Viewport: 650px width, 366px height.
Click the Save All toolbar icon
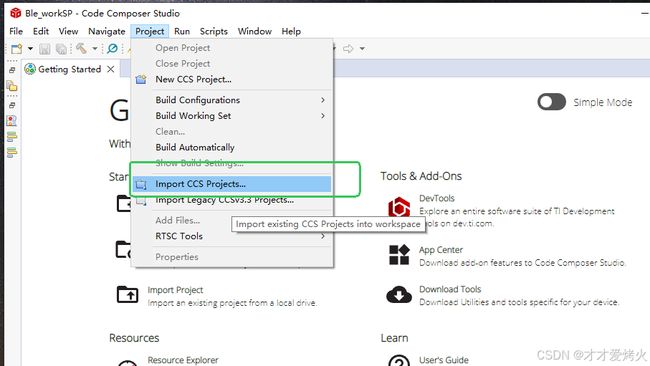61,49
